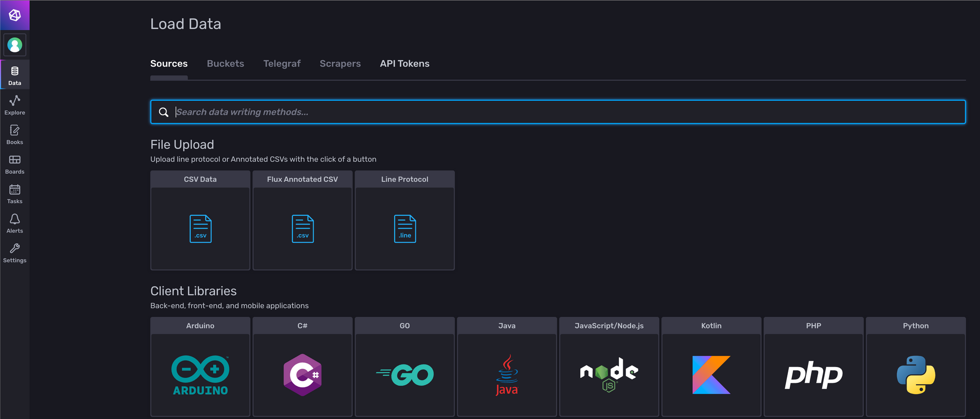Click the CSV Data card title
The width and height of the screenshot is (980, 419).
click(200, 179)
